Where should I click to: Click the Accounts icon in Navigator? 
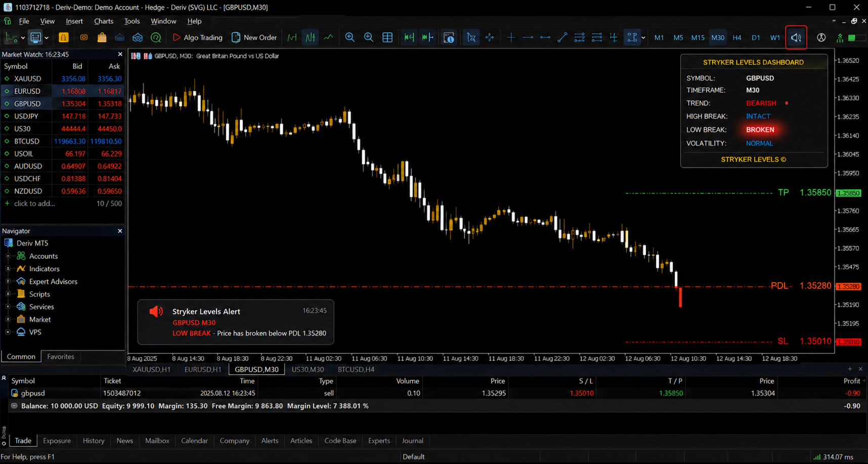tap(21, 256)
